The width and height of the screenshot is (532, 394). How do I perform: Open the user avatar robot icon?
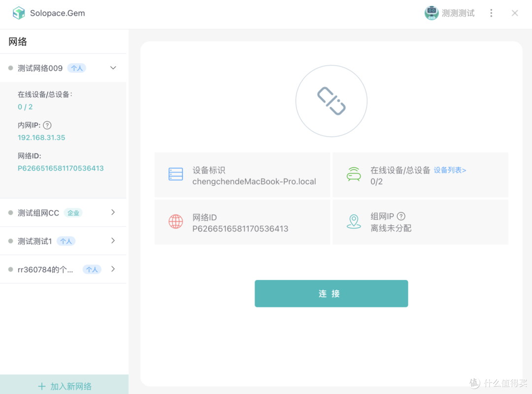[x=431, y=13]
